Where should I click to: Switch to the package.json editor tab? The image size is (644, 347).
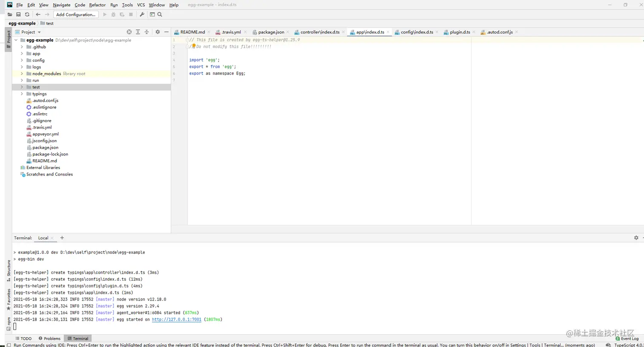click(x=271, y=32)
